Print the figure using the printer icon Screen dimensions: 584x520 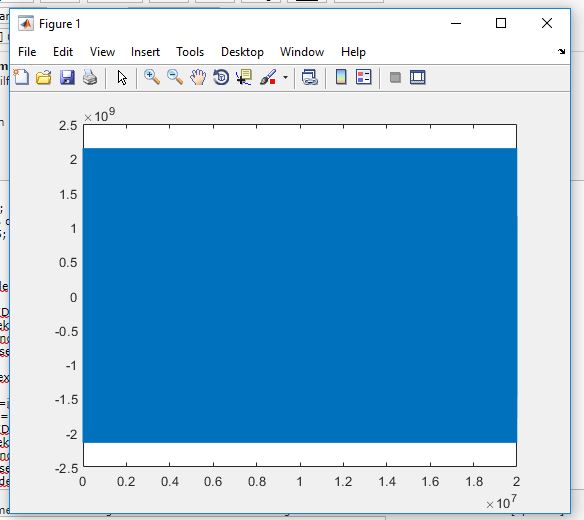(90, 77)
